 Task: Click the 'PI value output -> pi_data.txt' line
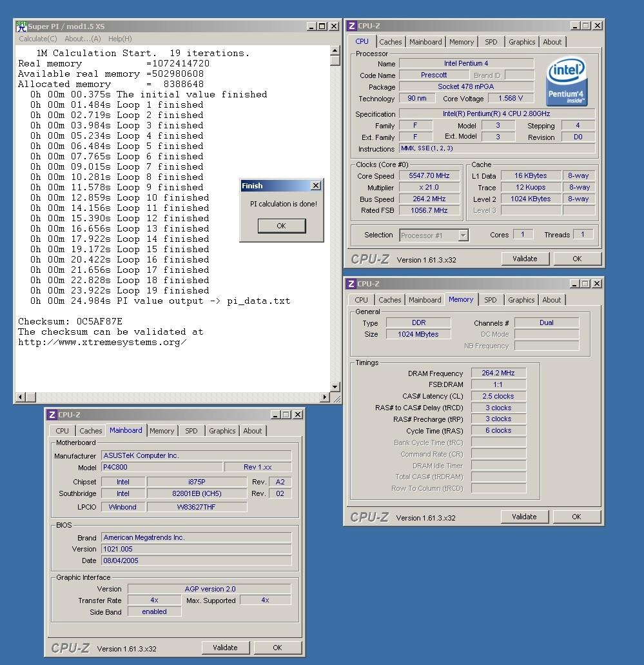click(160, 301)
